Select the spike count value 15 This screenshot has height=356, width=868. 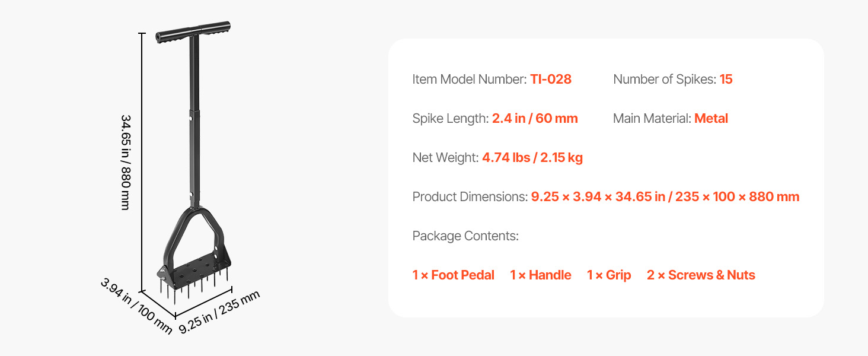pos(726,80)
